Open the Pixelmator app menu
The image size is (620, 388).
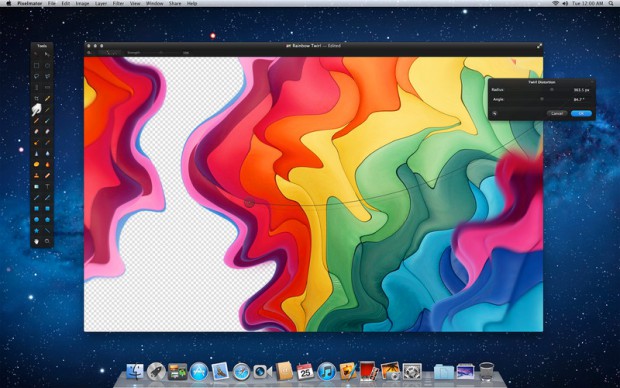pyautogui.click(x=30, y=3)
